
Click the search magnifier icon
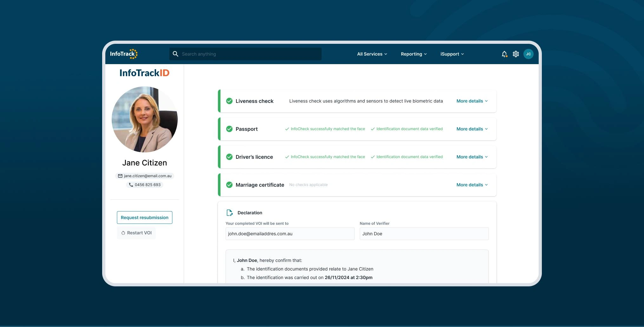[x=175, y=54]
